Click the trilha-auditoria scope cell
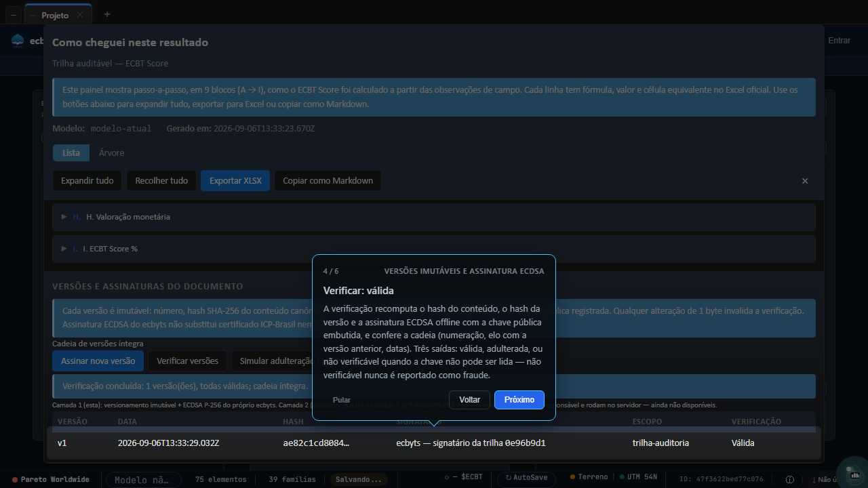The height and width of the screenshot is (488, 868). click(660, 443)
